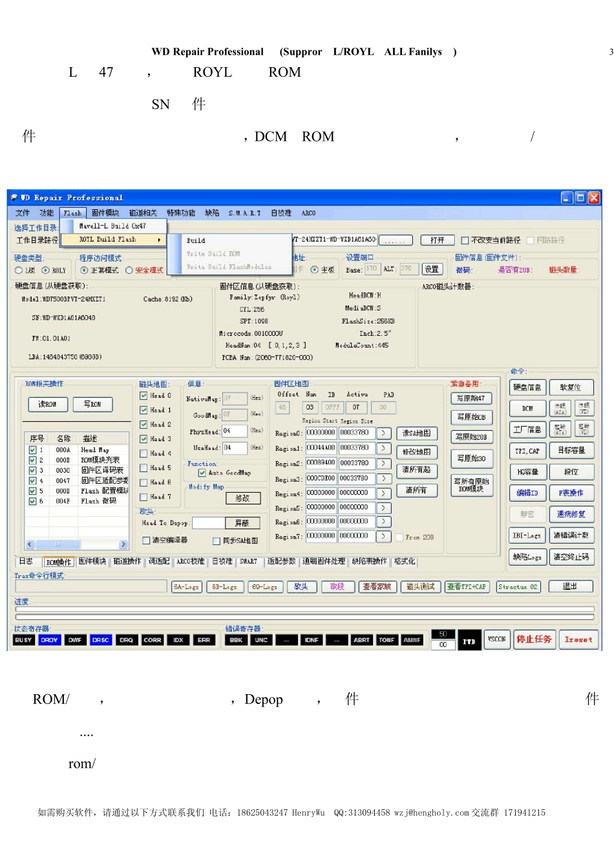Click the IBI-Logs button
The width and height of the screenshot is (614, 868).
click(527, 535)
